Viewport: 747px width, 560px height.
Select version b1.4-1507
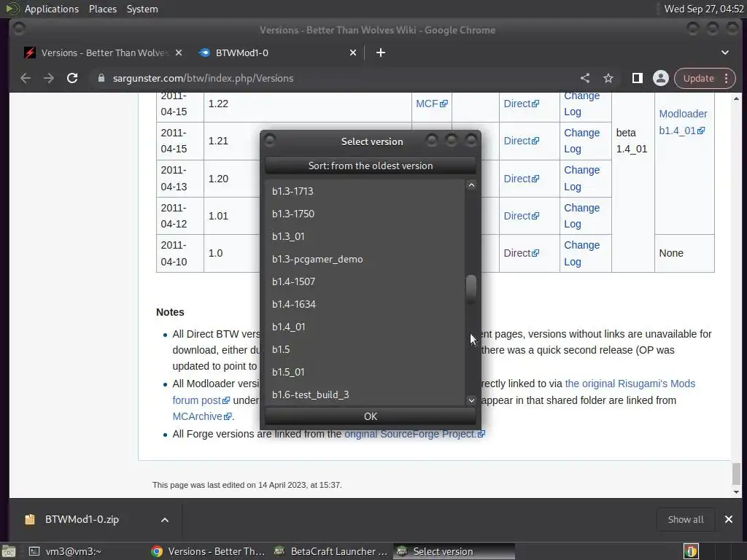(365, 281)
